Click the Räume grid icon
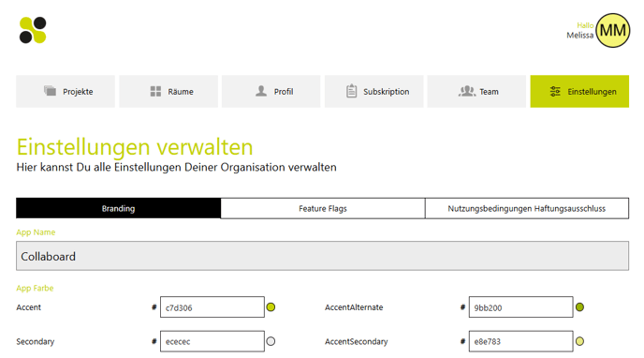 point(155,91)
